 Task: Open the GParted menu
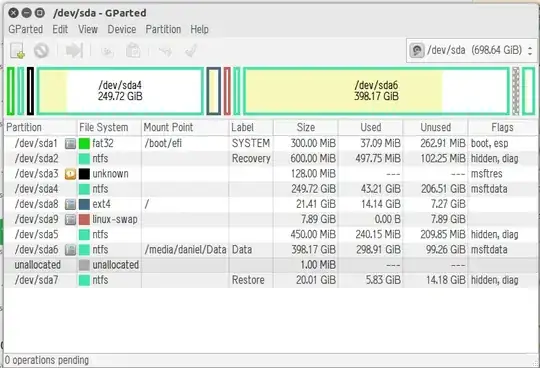[25, 29]
